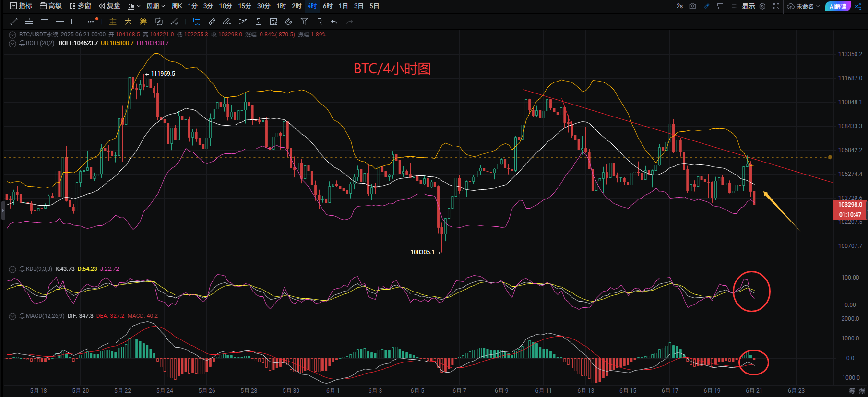The image size is (868, 397).
Task: Toggle the lock drawings icon
Action: click(259, 22)
